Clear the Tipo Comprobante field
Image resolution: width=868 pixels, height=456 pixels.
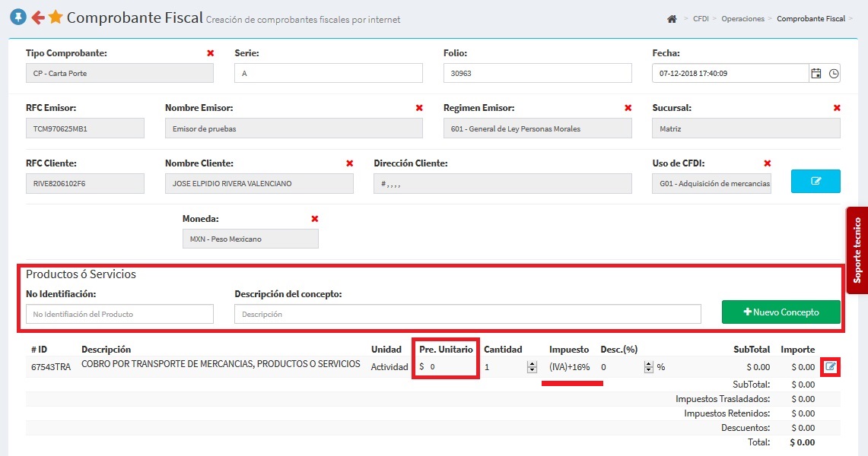coord(211,53)
